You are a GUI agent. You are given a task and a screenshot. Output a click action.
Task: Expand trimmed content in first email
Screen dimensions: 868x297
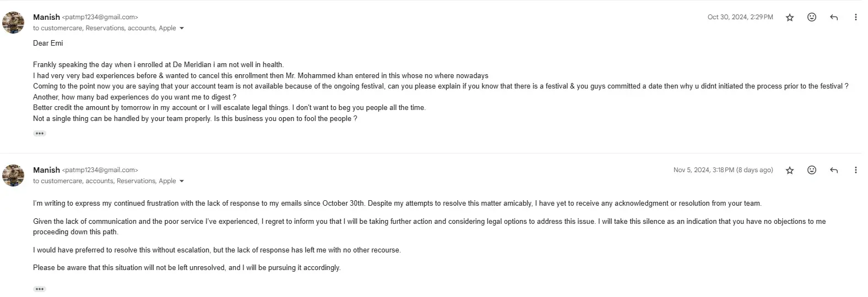pyautogui.click(x=40, y=134)
